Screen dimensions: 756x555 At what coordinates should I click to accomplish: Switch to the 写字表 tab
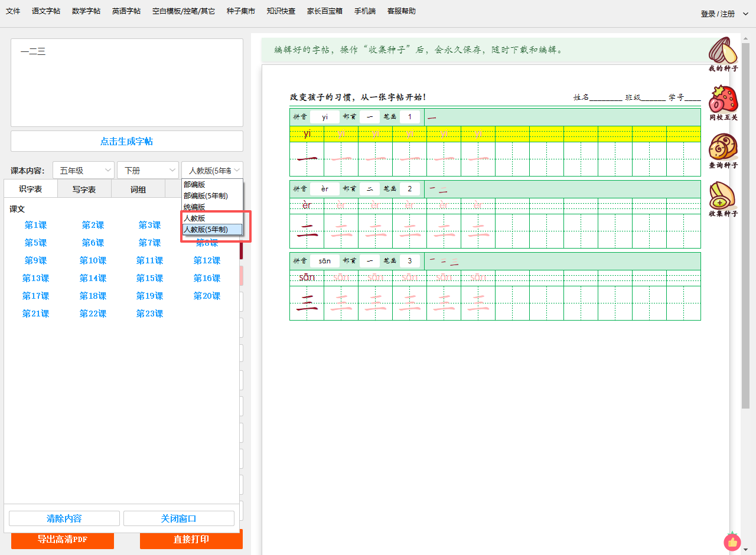[x=84, y=190]
